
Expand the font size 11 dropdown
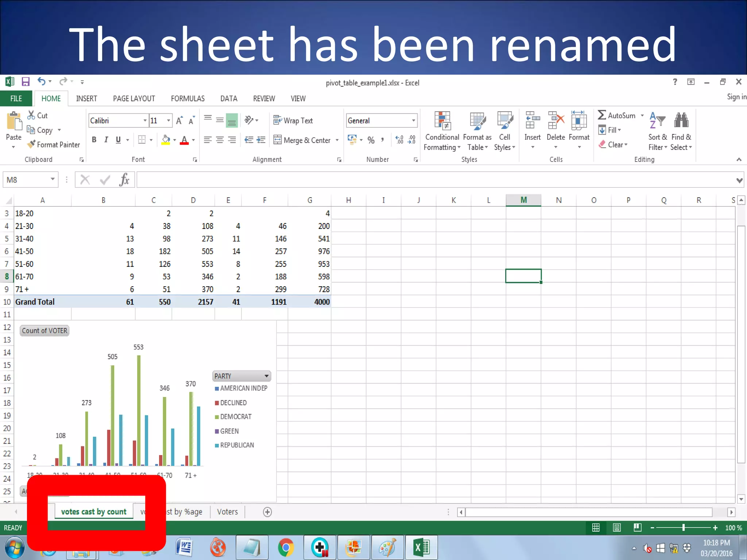coord(169,121)
